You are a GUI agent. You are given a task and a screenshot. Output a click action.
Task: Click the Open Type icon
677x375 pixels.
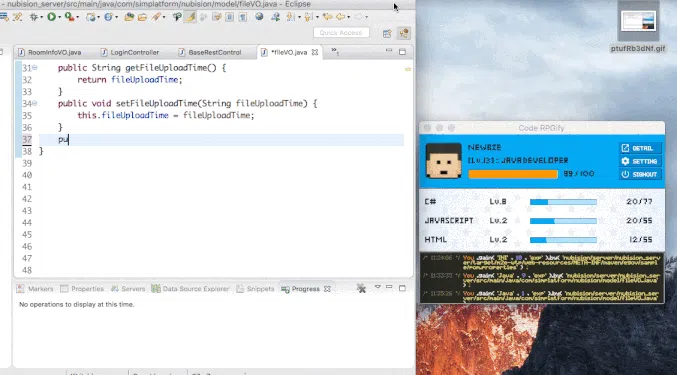tap(129, 17)
